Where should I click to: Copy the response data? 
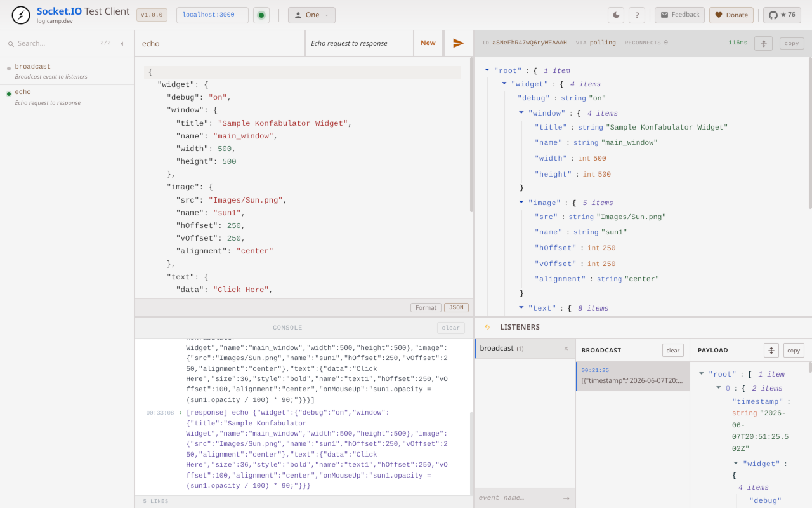tap(792, 43)
